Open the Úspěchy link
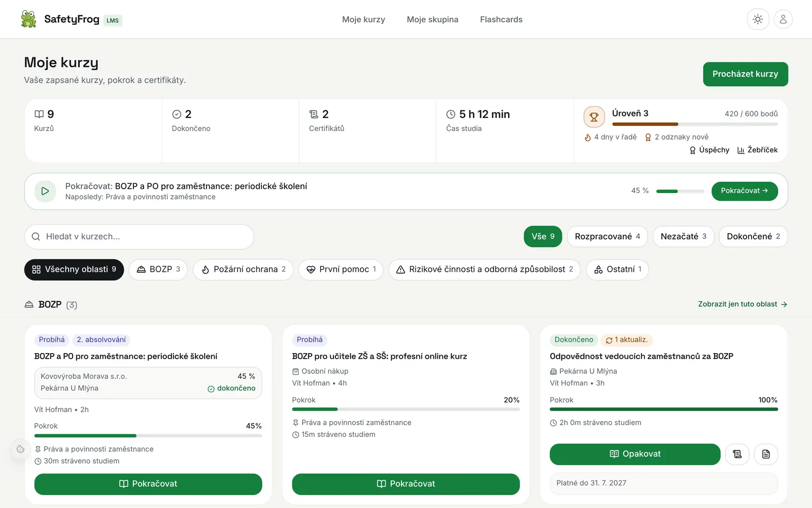 pos(709,150)
